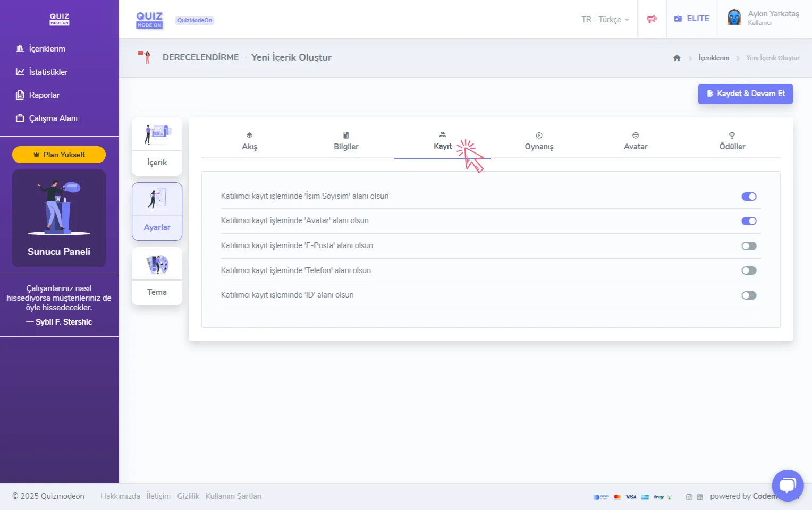Open the Sunucu Paneli card
This screenshot has width=812, height=510.
59,218
